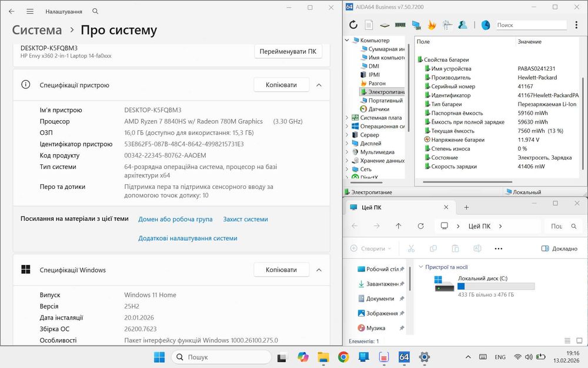588x368 pixels.
Task: Collapse the Компьютер tree node in AIDA64
Action: click(347, 40)
